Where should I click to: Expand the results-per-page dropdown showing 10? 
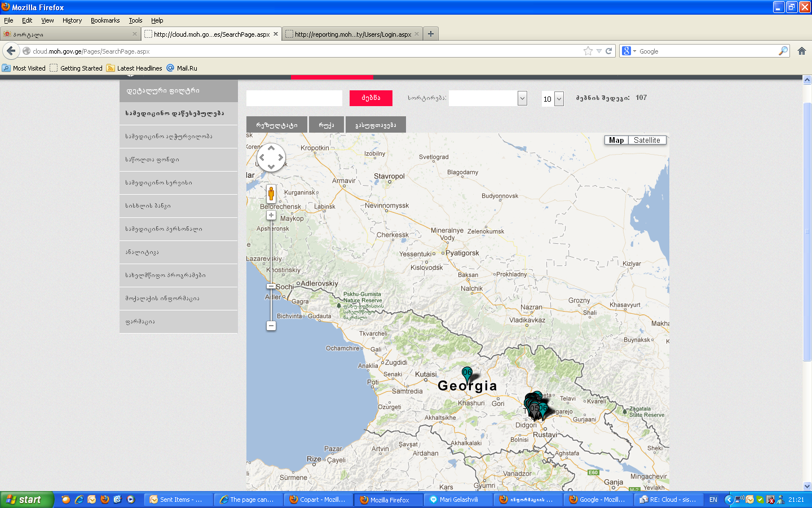click(x=559, y=99)
